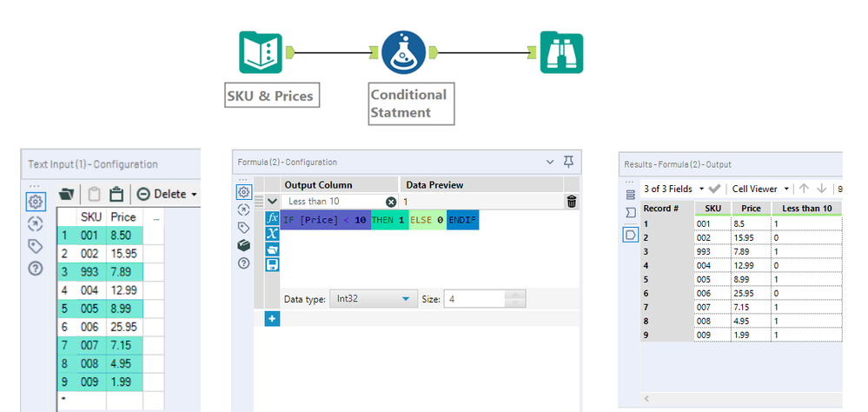Open the fx functions list
Viewport: 868px width, 412px height.
point(272,217)
